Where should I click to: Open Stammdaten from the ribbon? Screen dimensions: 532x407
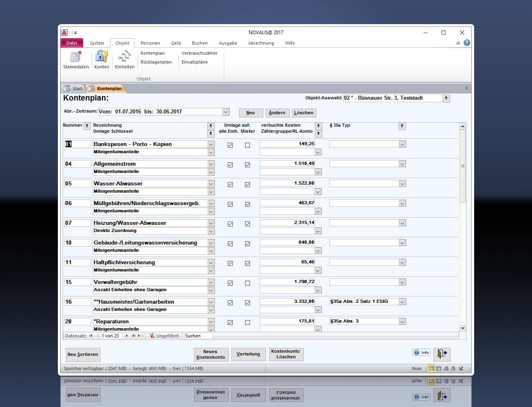point(76,60)
